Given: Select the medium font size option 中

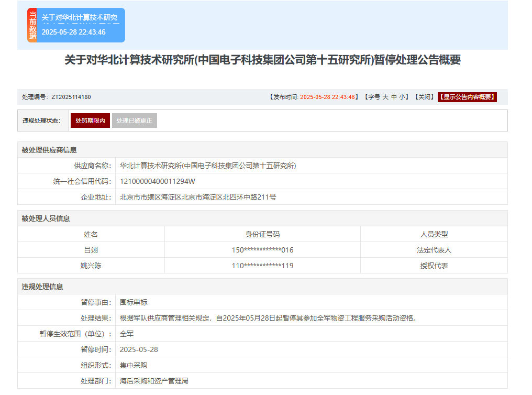Looking at the screenshot, I should 394,97.
